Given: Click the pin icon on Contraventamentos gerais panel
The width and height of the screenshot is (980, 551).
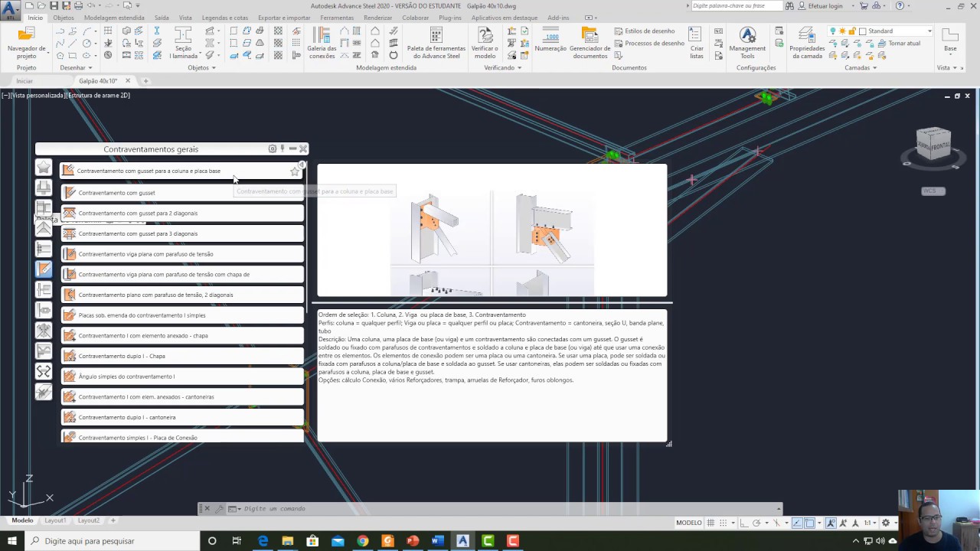Looking at the screenshot, I should coord(283,149).
